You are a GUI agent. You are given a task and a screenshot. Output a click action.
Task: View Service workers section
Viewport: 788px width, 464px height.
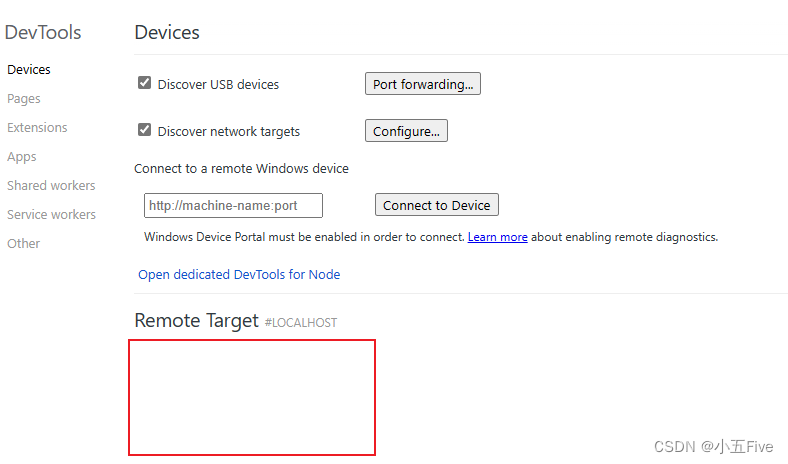[x=51, y=215]
